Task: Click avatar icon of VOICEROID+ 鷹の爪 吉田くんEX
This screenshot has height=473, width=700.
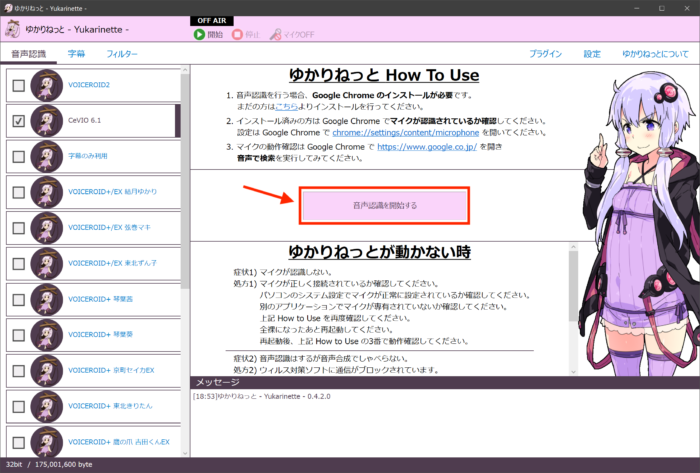Action: [x=47, y=442]
